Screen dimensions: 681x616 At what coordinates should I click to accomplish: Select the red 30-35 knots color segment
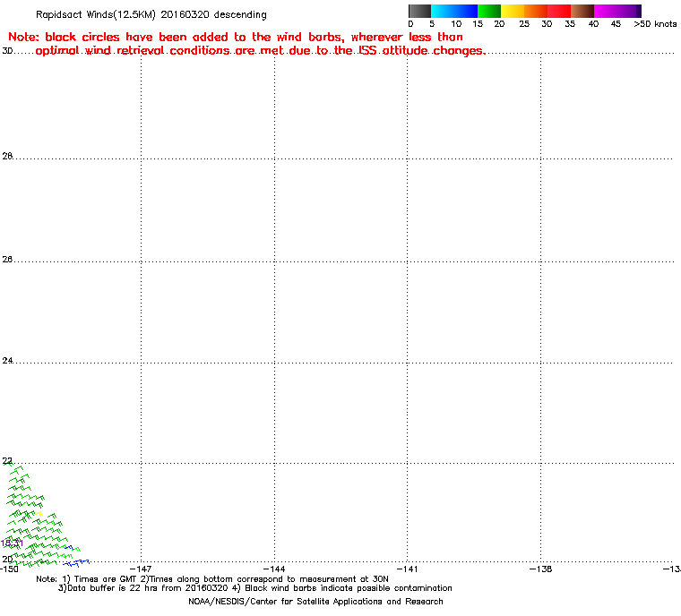pyautogui.click(x=559, y=11)
